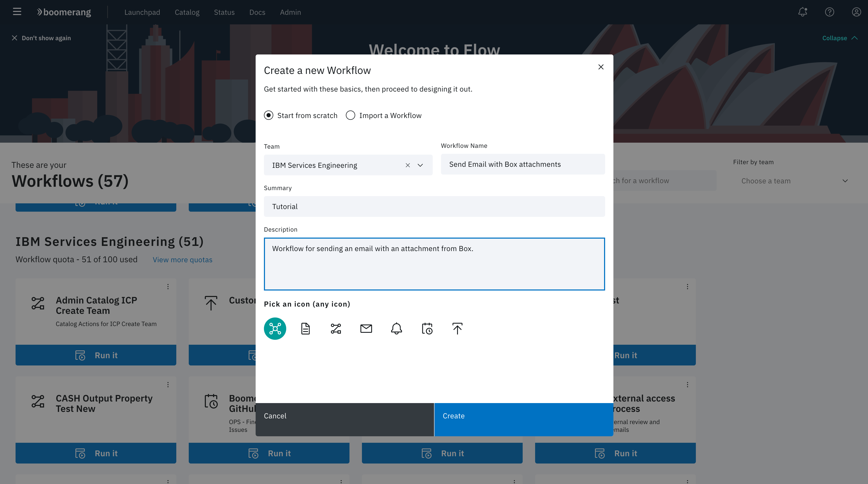Click the flow icon on CASH Output Property card
This screenshot has width=868, height=484.
38,401
